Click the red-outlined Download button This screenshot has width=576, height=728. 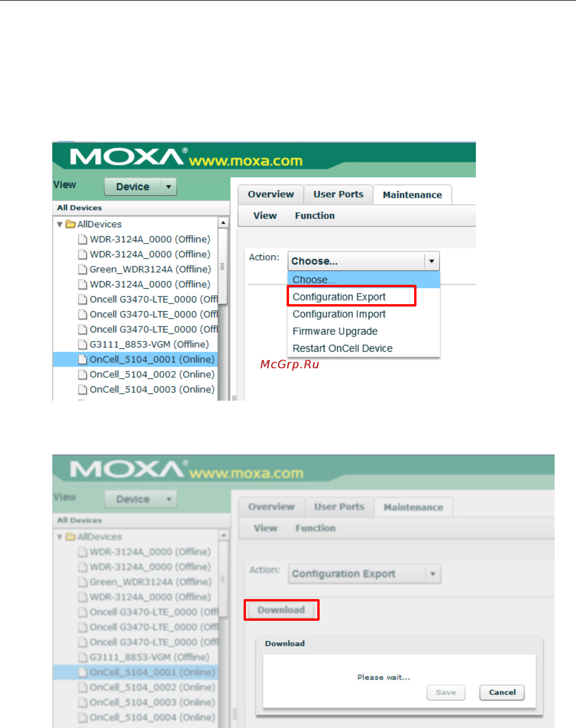pyautogui.click(x=281, y=610)
